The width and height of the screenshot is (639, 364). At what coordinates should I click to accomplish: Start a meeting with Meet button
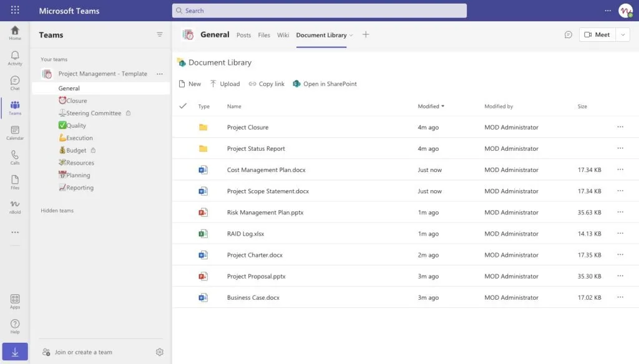(597, 35)
